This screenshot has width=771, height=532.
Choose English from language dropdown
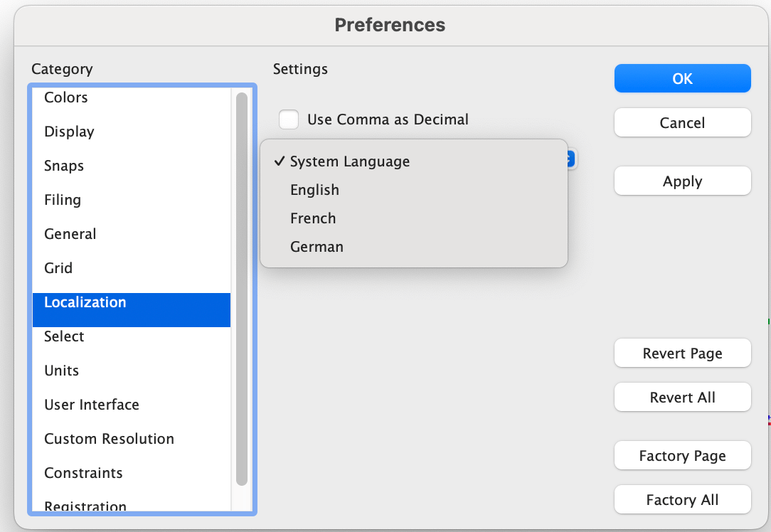314,190
